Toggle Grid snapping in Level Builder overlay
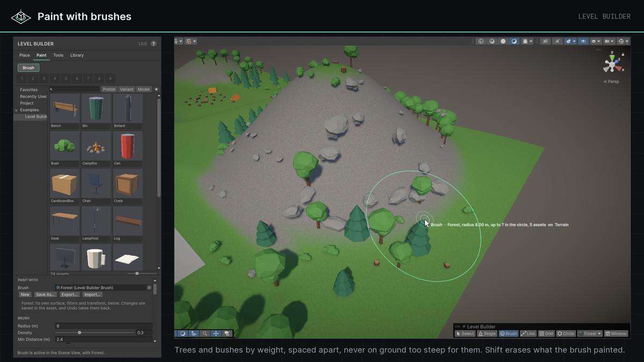 pyautogui.click(x=546, y=334)
